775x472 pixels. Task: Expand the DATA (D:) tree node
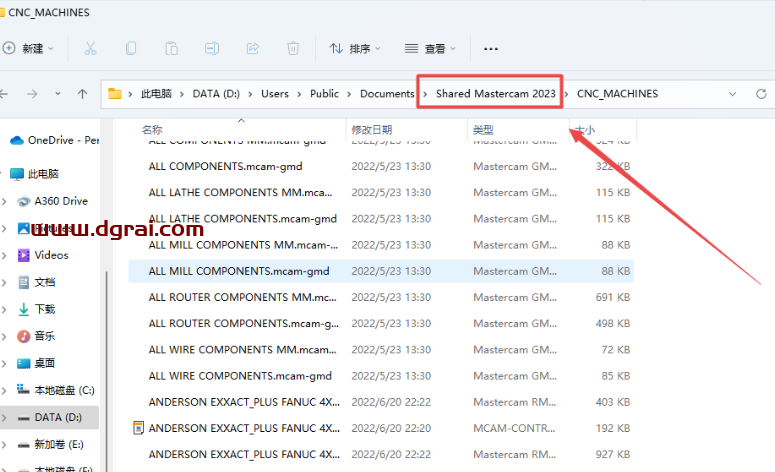coord(4,418)
